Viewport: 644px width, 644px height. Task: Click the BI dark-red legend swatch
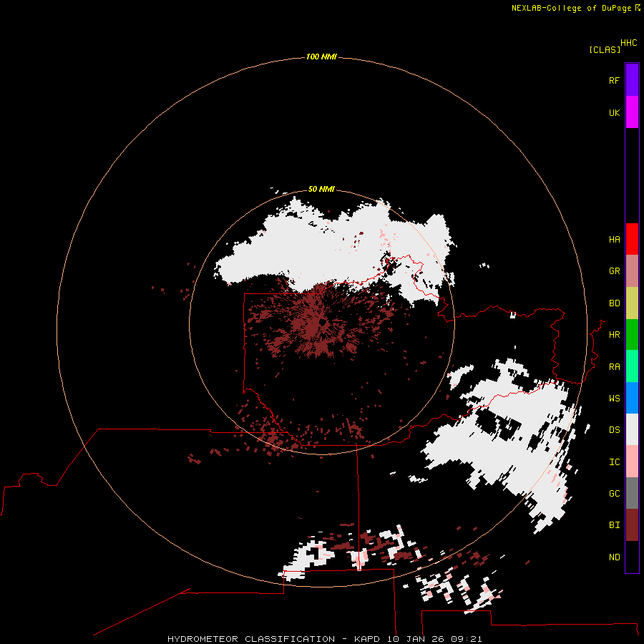[x=632, y=525]
